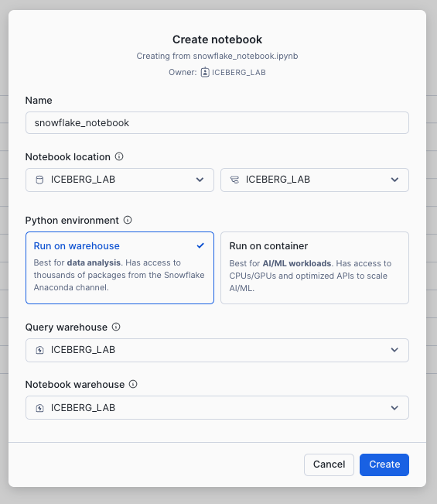Click the Name input field
Viewport: 437px width, 504px height.
[217, 123]
